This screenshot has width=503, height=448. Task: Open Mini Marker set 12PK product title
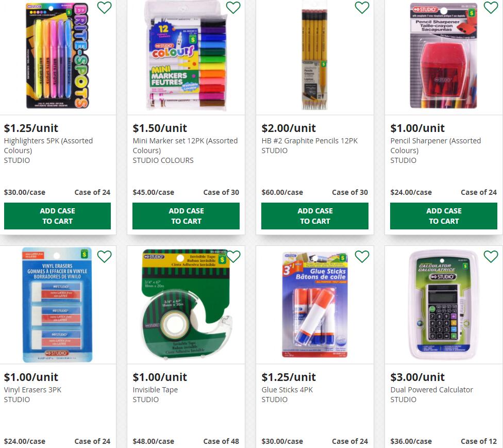185,145
